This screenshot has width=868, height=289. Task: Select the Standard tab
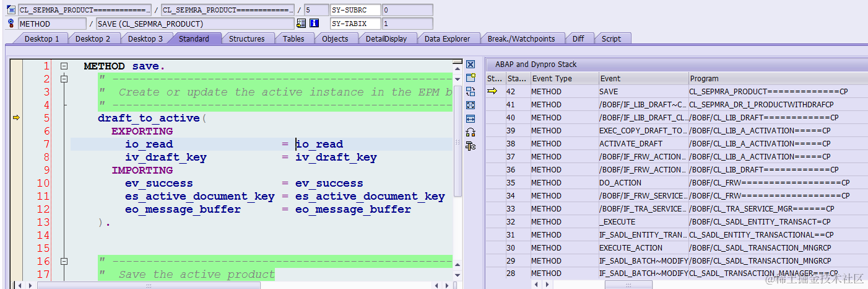click(194, 38)
